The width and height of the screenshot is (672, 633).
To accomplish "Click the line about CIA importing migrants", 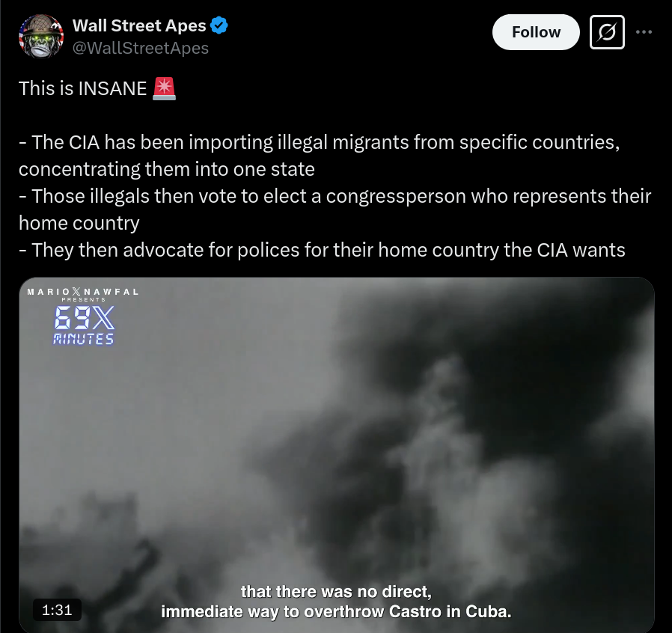I will [320, 142].
